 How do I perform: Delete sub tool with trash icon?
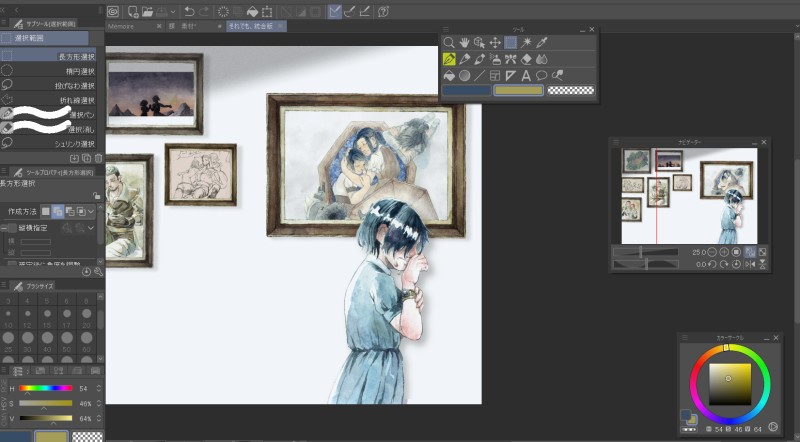(98, 159)
